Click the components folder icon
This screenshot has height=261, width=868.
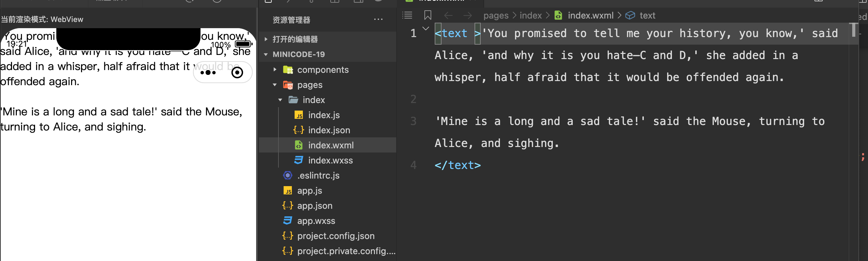tap(288, 70)
